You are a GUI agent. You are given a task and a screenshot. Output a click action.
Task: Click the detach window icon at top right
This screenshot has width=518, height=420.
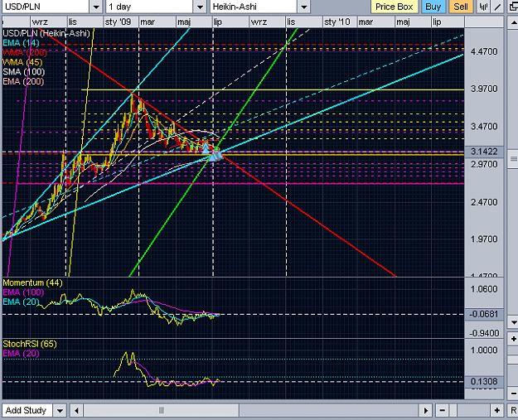pyautogui.click(x=513, y=7)
